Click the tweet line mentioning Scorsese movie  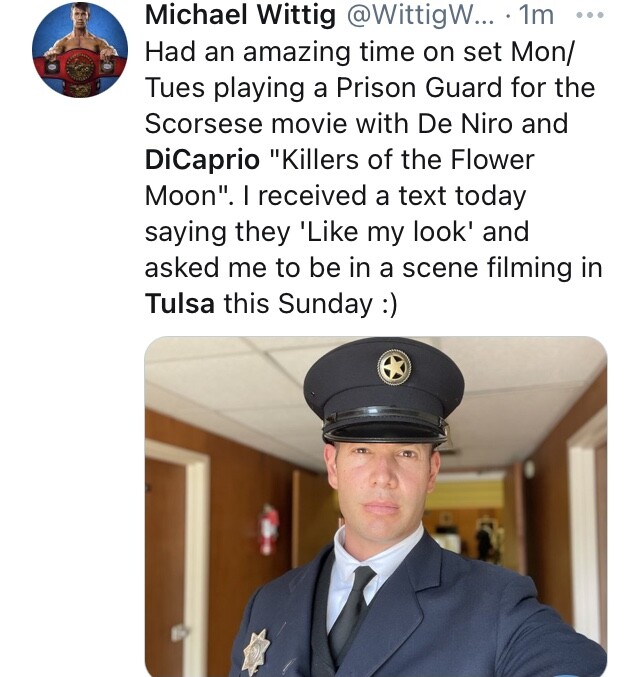(356, 123)
